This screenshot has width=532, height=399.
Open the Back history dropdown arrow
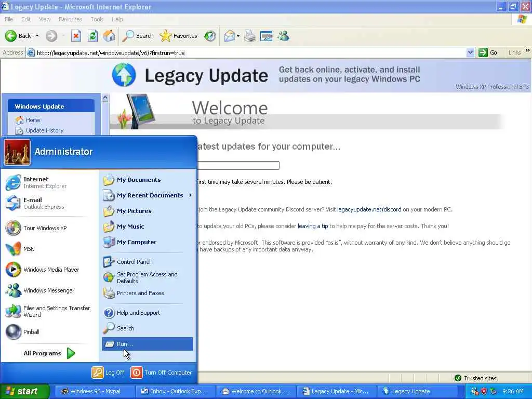37,36
